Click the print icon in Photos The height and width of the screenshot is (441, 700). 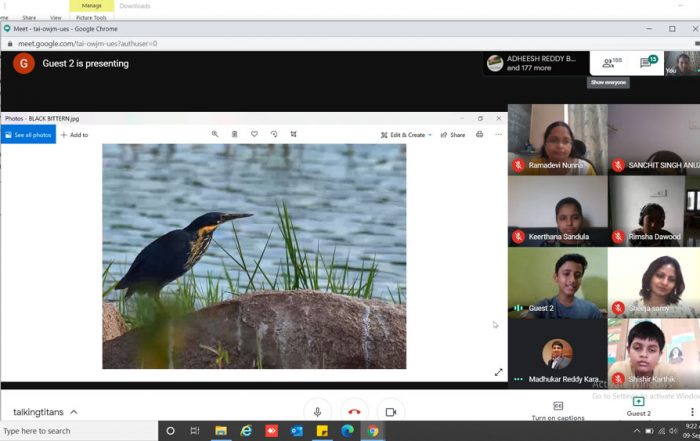tap(479, 134)
